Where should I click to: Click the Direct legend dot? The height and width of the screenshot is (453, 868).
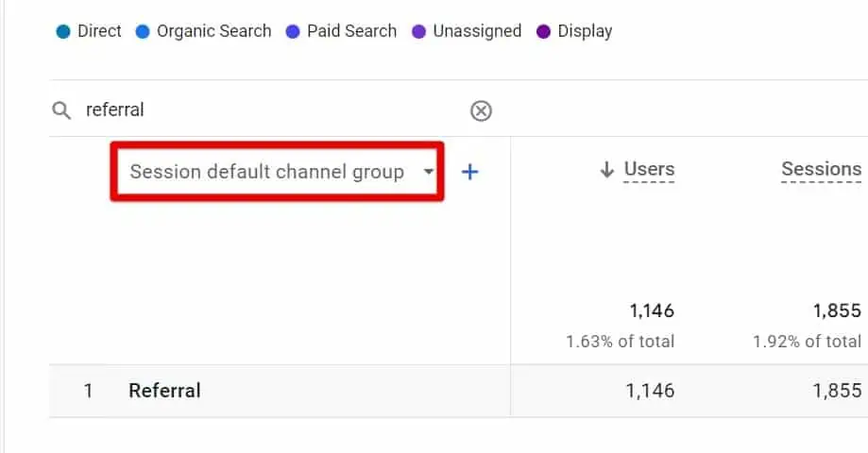point(63,32)
